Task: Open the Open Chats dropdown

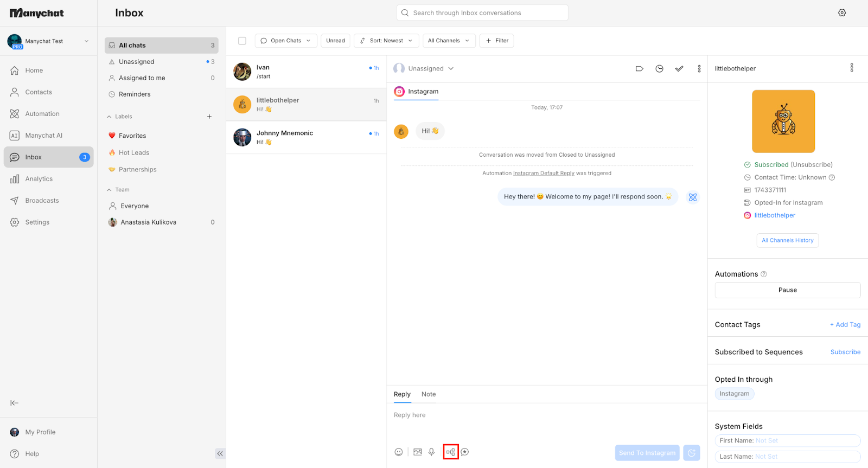Action: click(286, 41)
